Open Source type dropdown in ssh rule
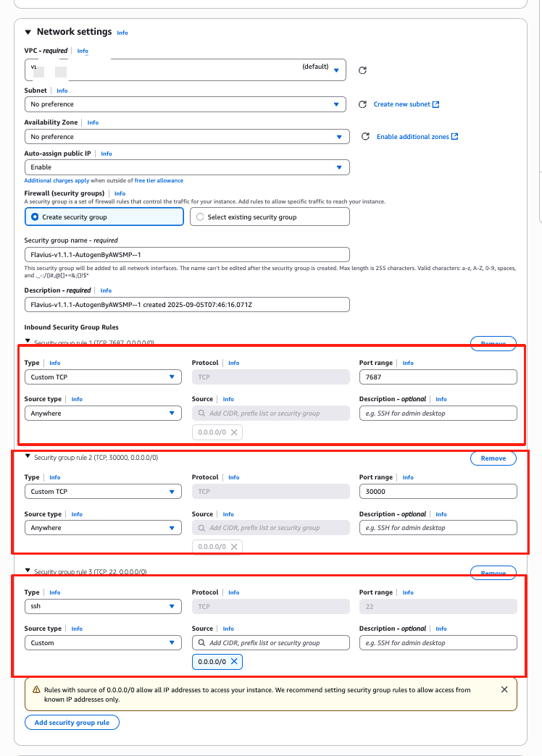542x756 pixels. point(103,642)
